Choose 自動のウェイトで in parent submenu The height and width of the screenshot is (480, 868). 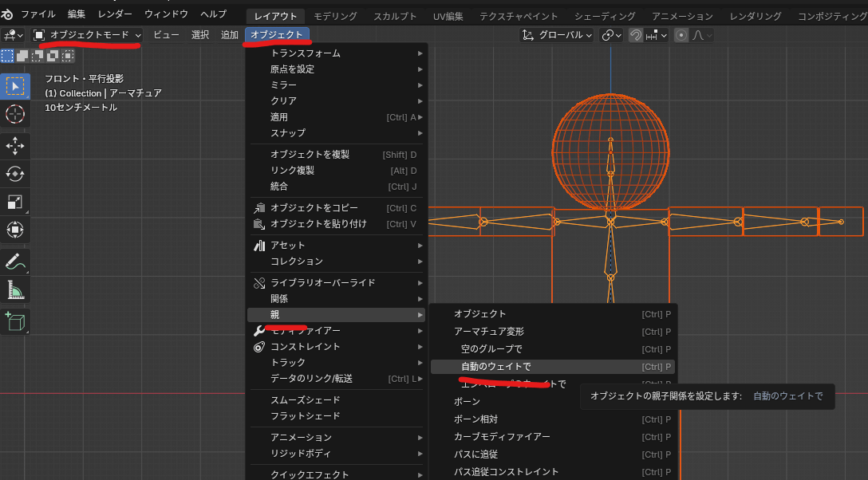(495, 367)
